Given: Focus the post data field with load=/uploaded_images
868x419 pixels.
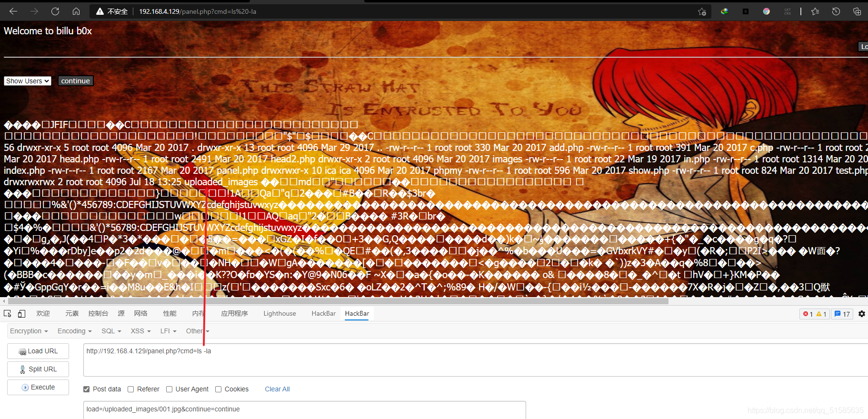Looking at the screenshot, I should point(305,409).
